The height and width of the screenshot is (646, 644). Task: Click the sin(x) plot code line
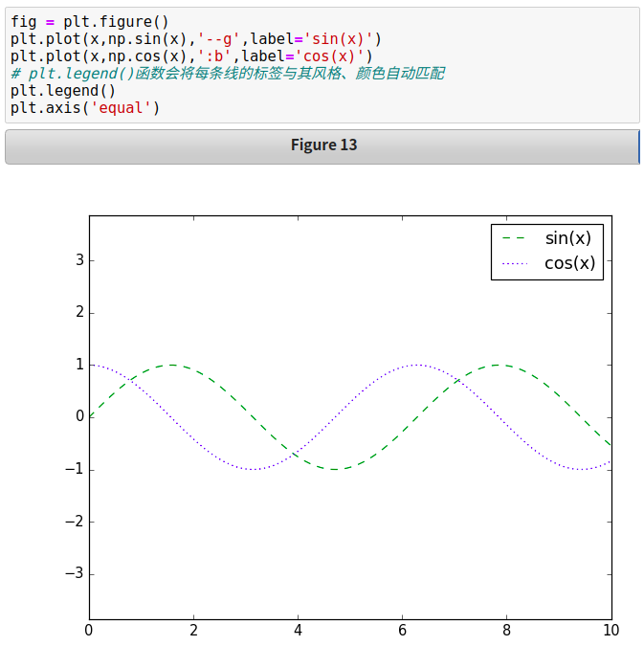[x=196, y=39]
